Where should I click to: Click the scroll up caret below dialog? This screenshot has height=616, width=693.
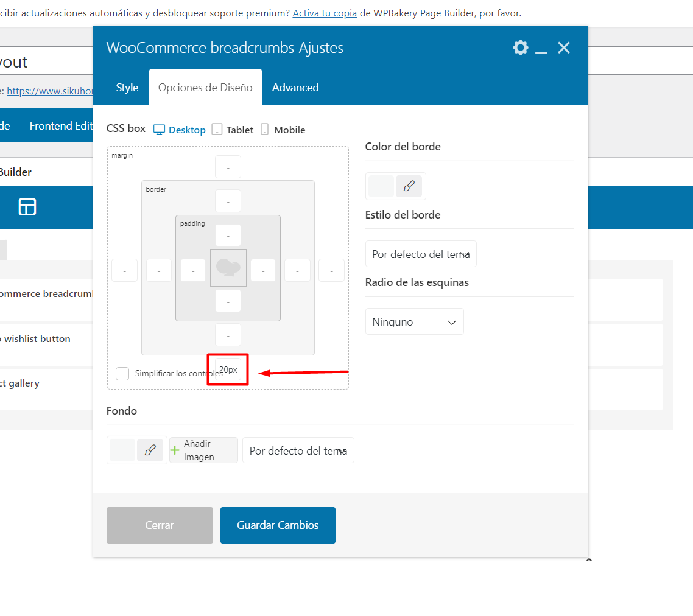click(x=589, y=560)
